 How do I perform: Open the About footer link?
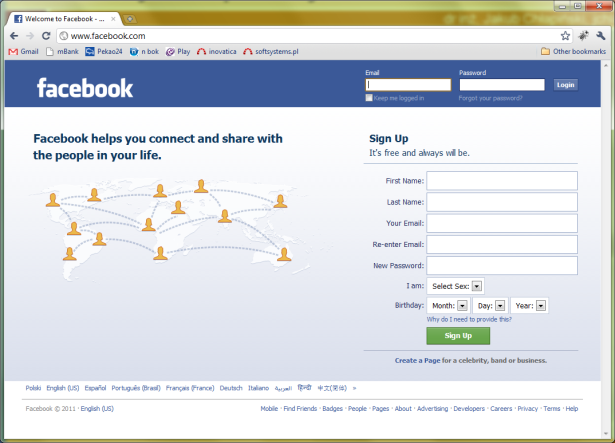(403, 408)
